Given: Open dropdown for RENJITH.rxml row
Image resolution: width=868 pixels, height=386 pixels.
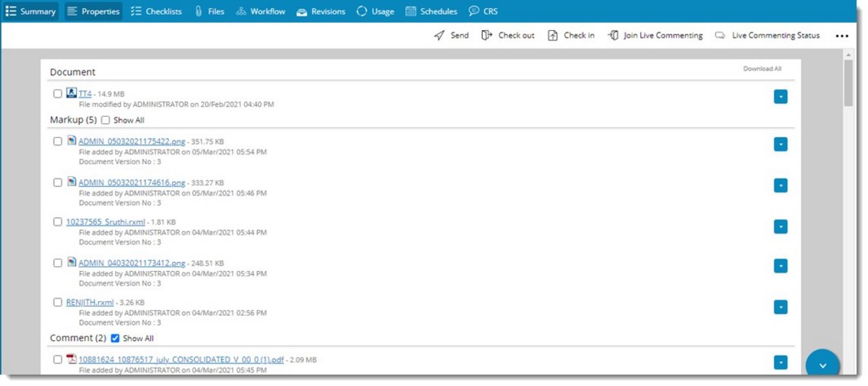Looking at the screenshot, I should point(781,307).
